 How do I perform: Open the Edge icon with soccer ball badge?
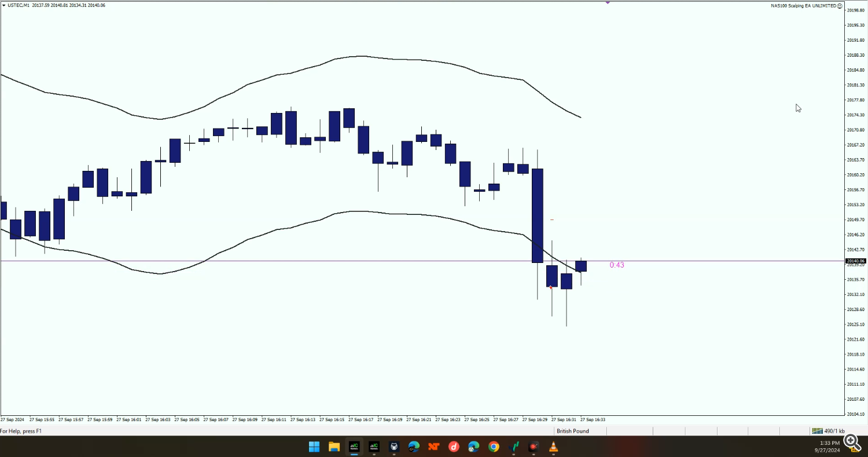point(474,447)
